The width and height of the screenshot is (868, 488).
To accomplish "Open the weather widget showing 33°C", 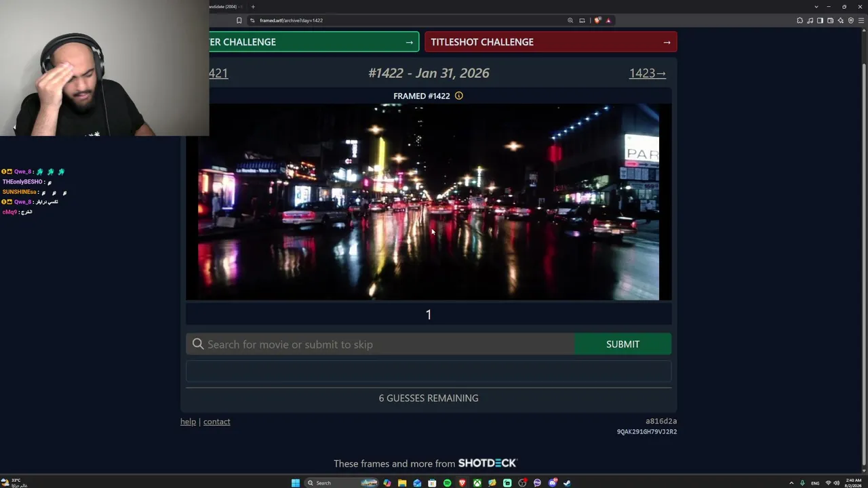I will 14,483.
